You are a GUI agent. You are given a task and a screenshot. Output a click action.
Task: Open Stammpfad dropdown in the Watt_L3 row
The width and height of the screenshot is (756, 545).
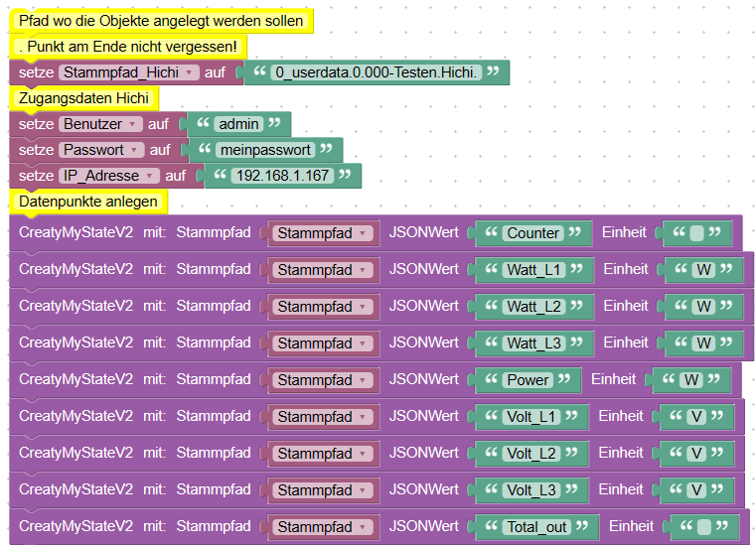coord(322,343)
